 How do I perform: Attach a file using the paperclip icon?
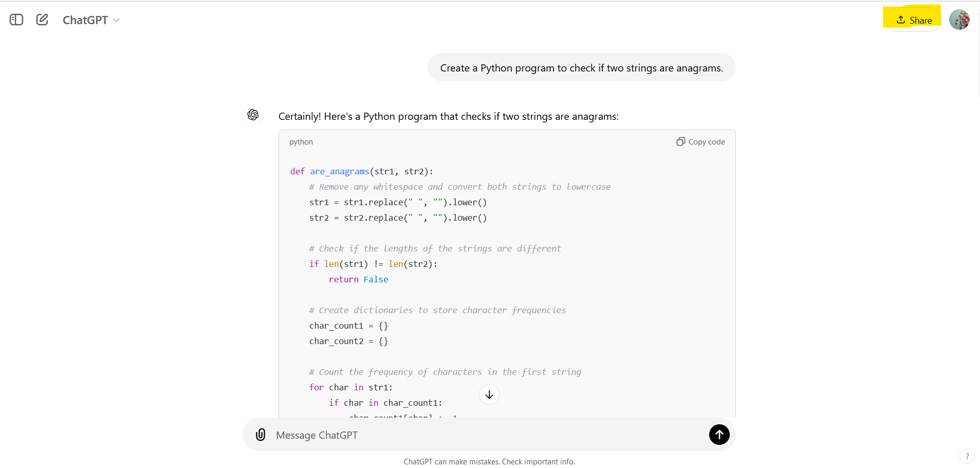click(261, 435)
